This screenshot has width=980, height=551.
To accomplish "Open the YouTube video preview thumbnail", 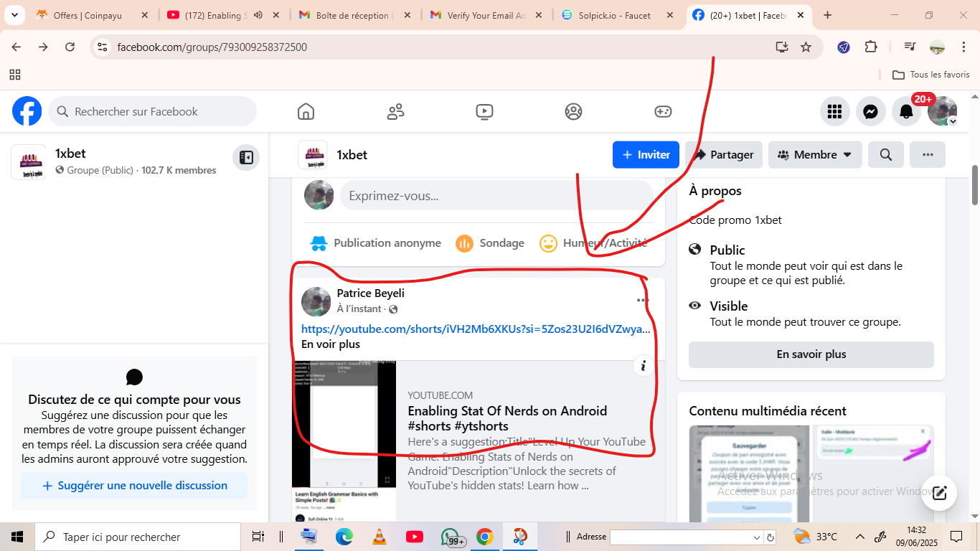I will click(344, 441).
